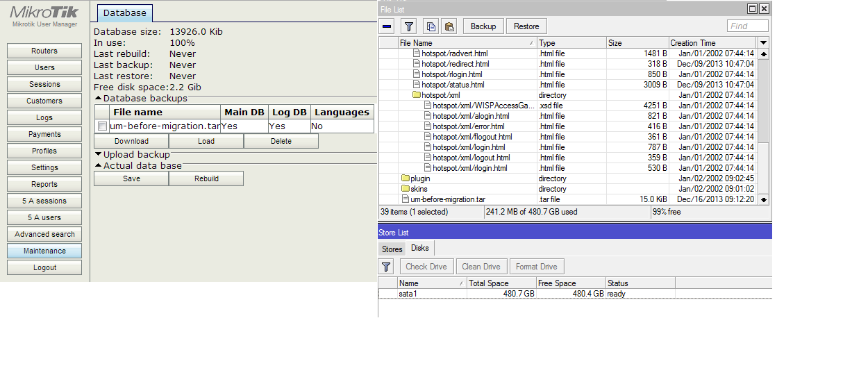868x375 pixels.
Task: Click file icon of hotspot/xml/alogin.html
Action: tap(428, 116)
